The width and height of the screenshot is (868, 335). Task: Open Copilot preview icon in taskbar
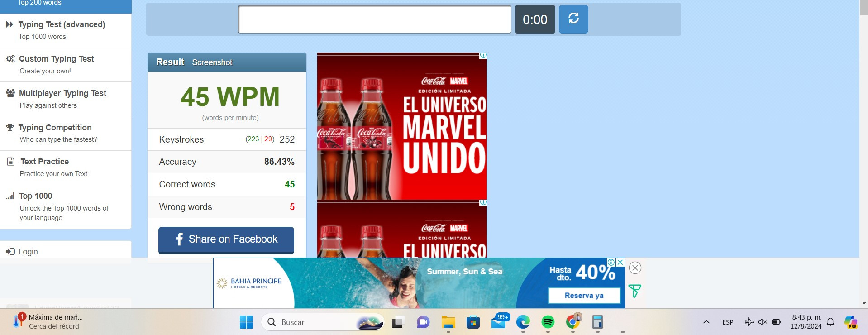point(851,322)
